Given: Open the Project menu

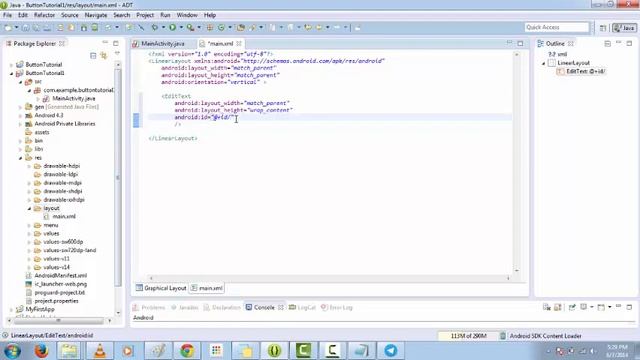Looking at the screenshot, I should [145, 15].
